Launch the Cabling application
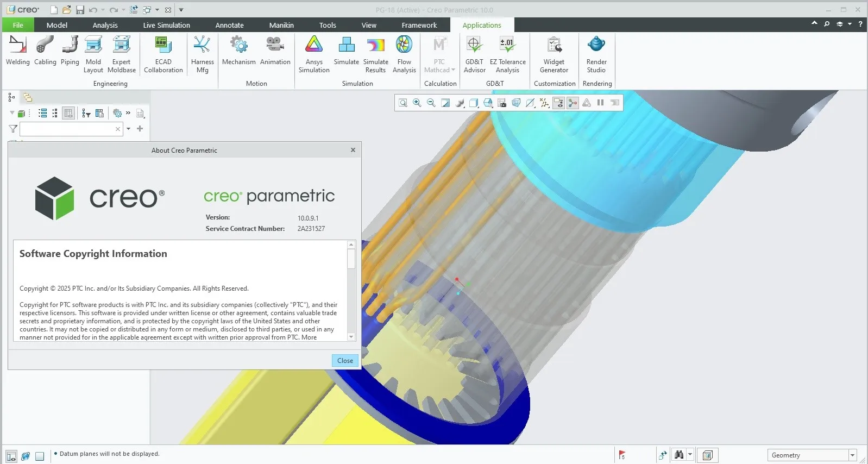This screenshot has width=868, height=464. [x=45, y=51]
